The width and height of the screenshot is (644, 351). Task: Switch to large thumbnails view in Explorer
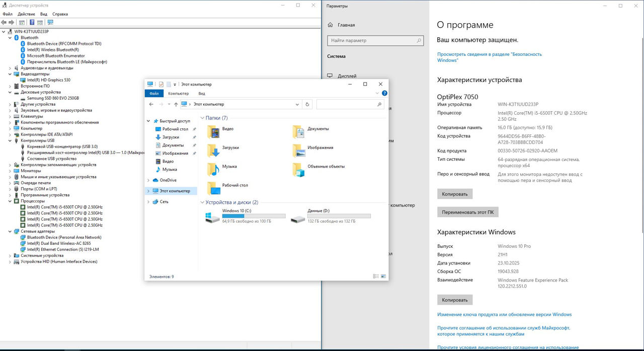point(383,276)
